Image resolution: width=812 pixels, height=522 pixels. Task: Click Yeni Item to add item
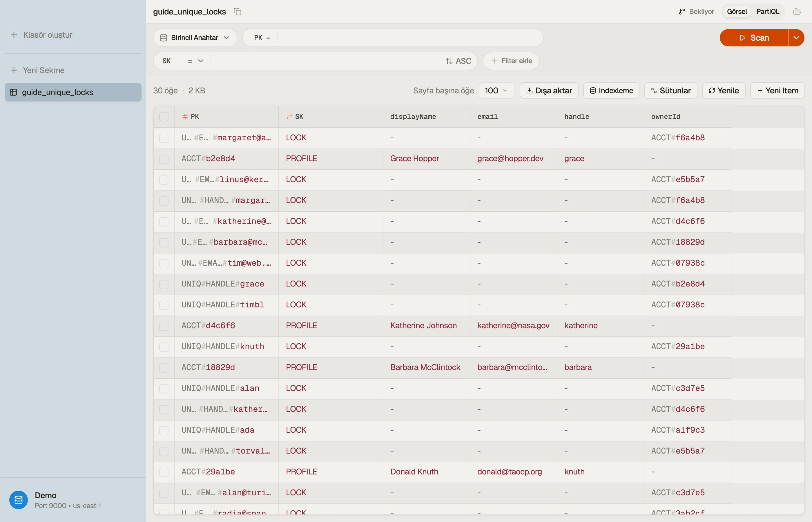click(x=777, y=90)
